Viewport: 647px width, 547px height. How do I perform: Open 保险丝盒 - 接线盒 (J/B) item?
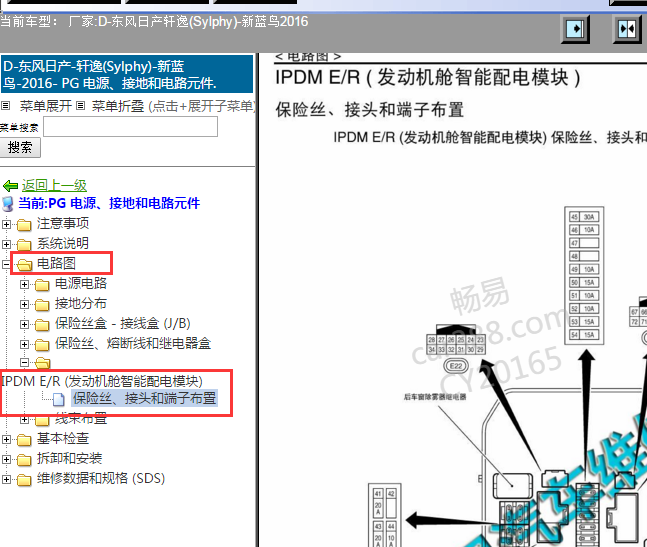[123, 323]
